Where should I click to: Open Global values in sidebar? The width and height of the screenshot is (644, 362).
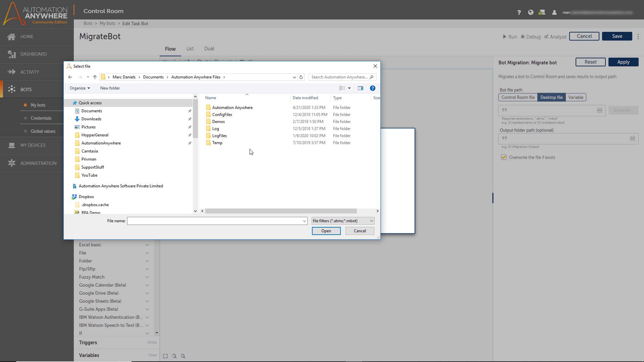point(43,131)
